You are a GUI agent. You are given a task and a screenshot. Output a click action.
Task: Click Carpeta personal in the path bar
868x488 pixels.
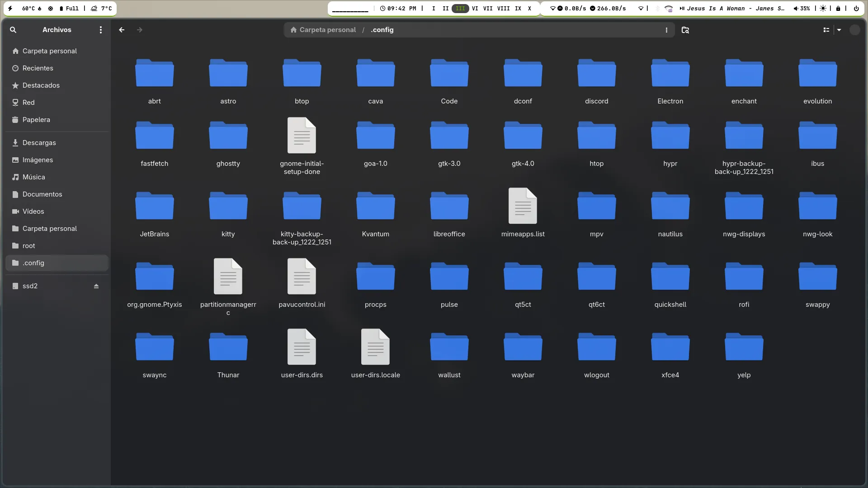323,30
